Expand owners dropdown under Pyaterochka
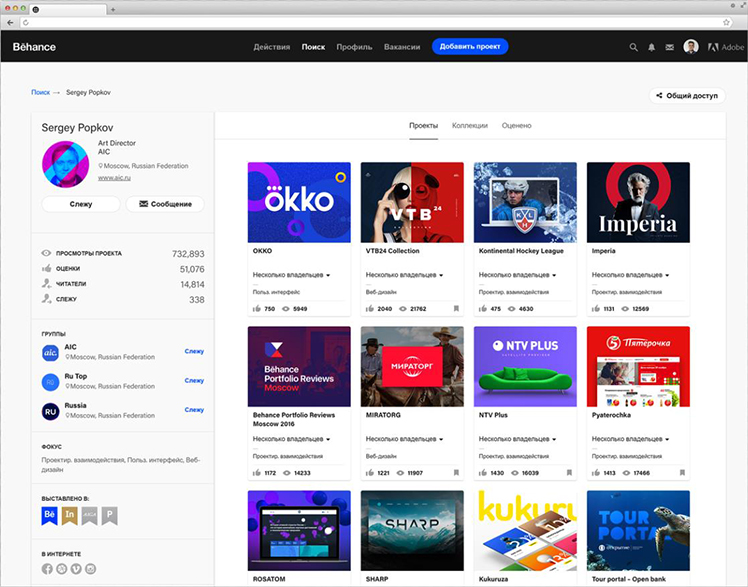Screen dimensions: 748x587 631,439
